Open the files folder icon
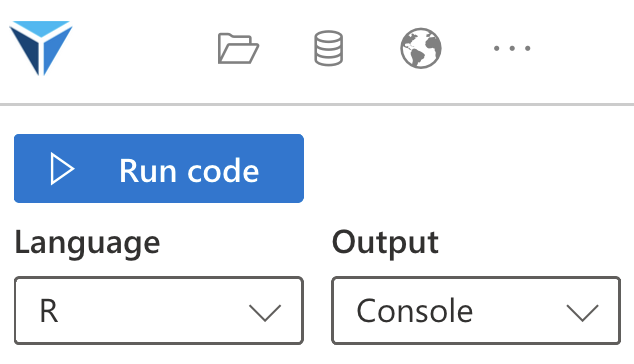The image size is (634, 364). coord(238,48)
